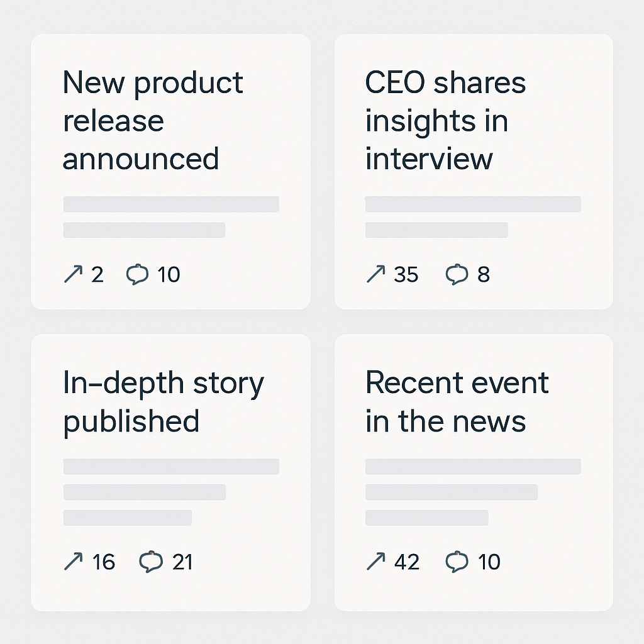The image size is (644, 644).
Task: Click placeholder summary text on New product card
Action: [171, 217]
